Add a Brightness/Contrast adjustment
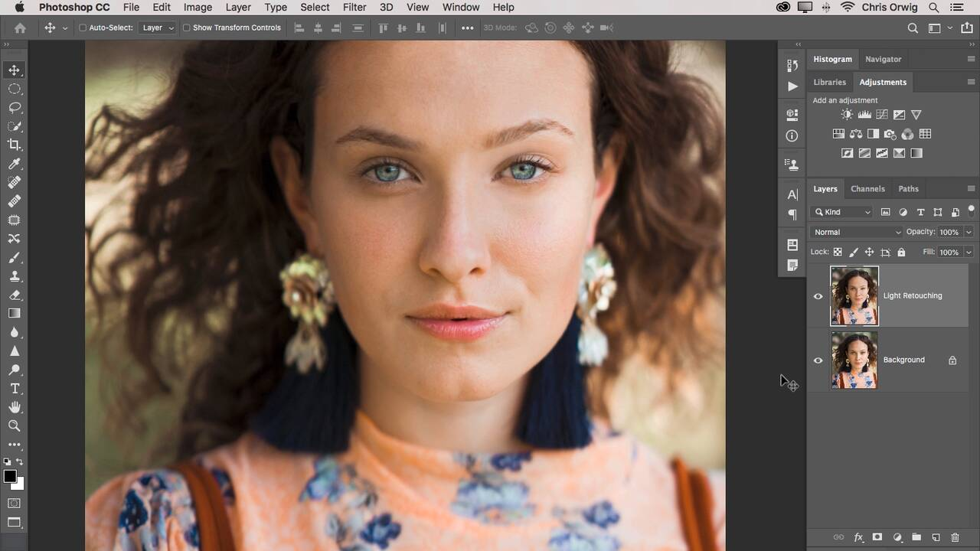The image size is (980, 551). coord(847,115)
